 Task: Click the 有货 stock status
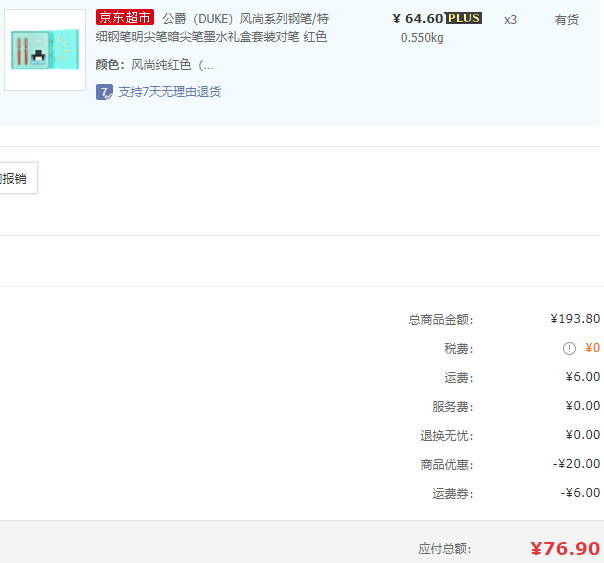click(567, 19)
